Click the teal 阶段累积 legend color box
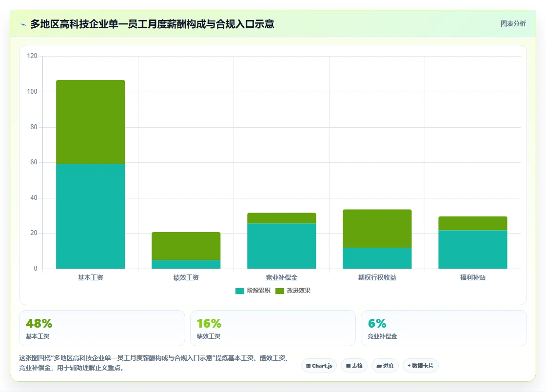This screenshot has height=392, width=546. pos(239,291)
